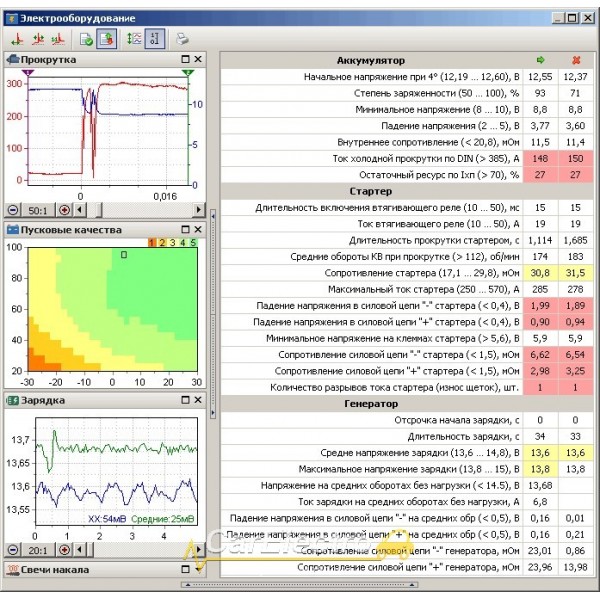The width and height of the screenshot is (600, 600).
Task: Click the document with green checkmark icon
Action: tap(87, 40)
